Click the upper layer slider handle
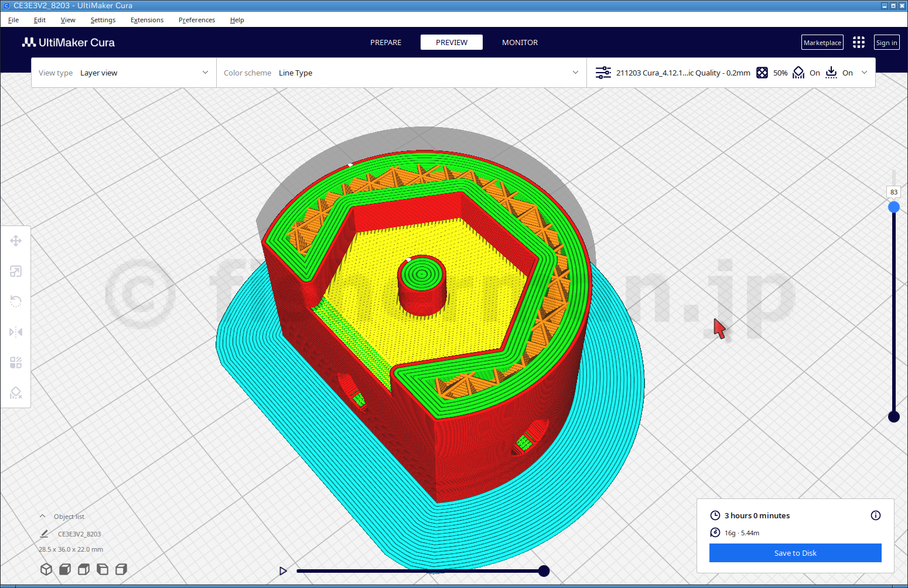Viewport: 908px width, 588px height. pos(894,207)
